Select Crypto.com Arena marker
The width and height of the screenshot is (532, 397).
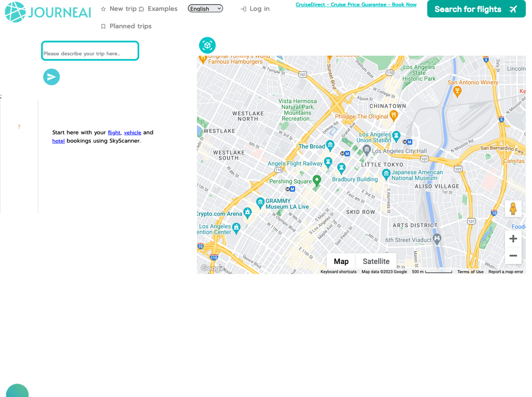[248, 213]
